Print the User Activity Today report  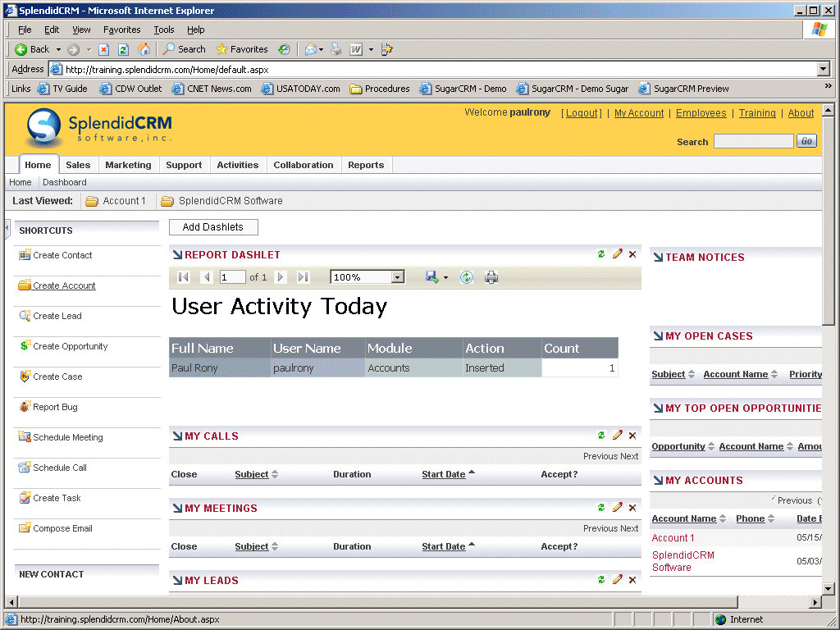coord(491,277)
